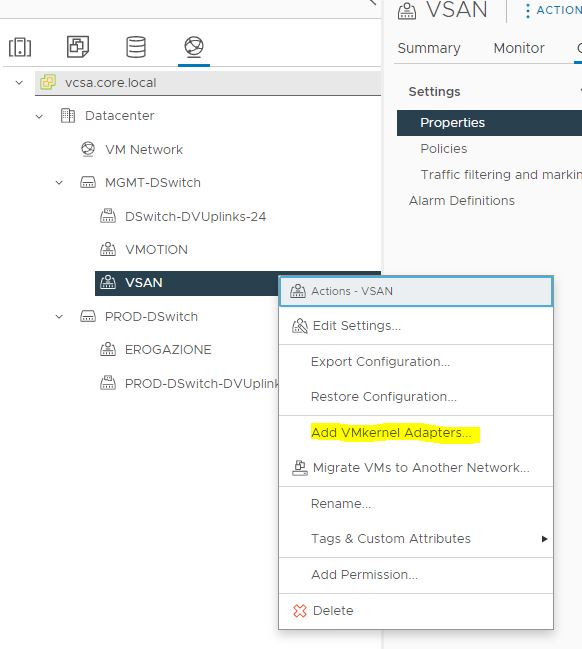Screen dimensions: 582x649
Task: Collapse the PROD-DSwitch tree node
Action: (x=59, y=317)
